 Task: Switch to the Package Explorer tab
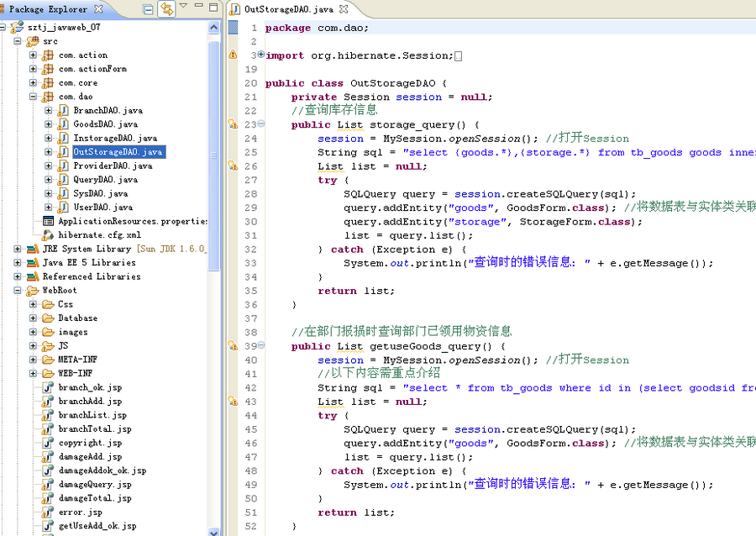click(50, 10)
